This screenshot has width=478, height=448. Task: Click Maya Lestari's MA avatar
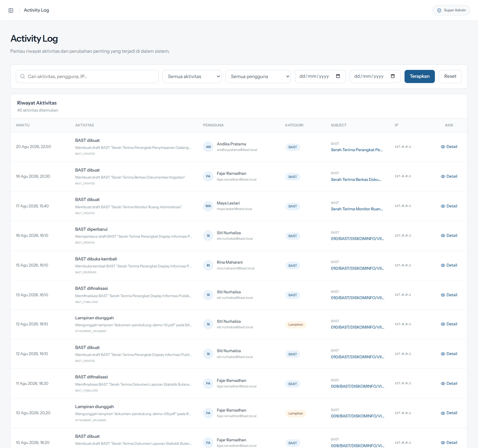pyautogui.click(x=208, y=206)
